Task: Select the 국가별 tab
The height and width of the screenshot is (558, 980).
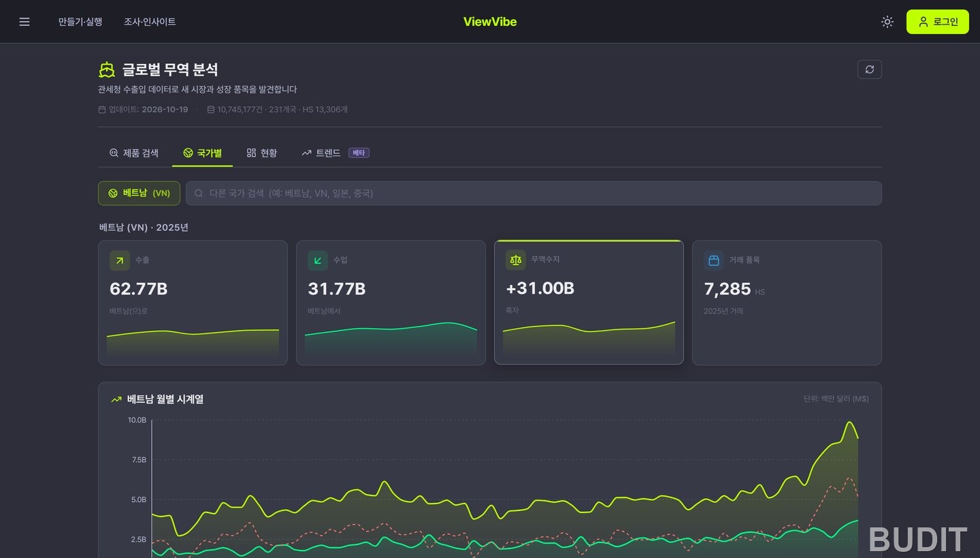Action: coord(202,153)
